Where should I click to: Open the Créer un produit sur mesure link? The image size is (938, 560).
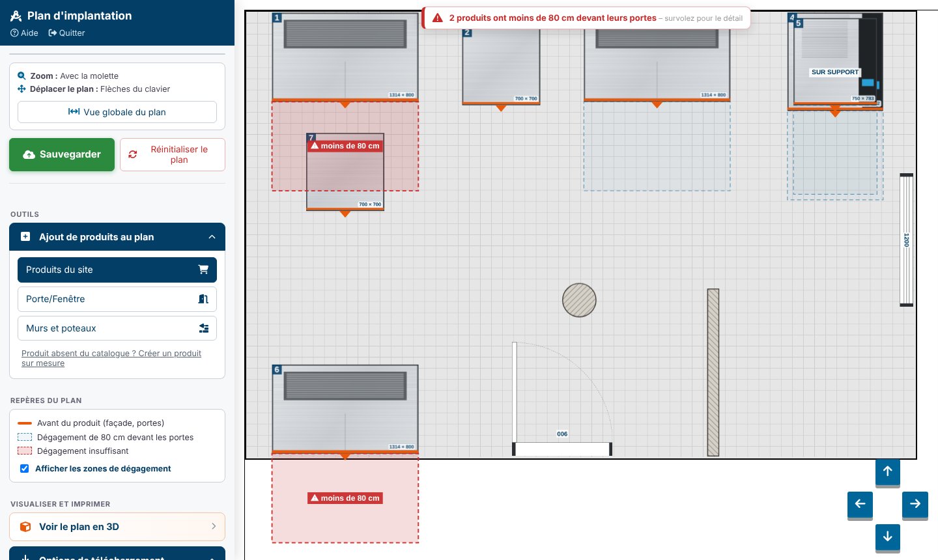click(x=111, y=358)
